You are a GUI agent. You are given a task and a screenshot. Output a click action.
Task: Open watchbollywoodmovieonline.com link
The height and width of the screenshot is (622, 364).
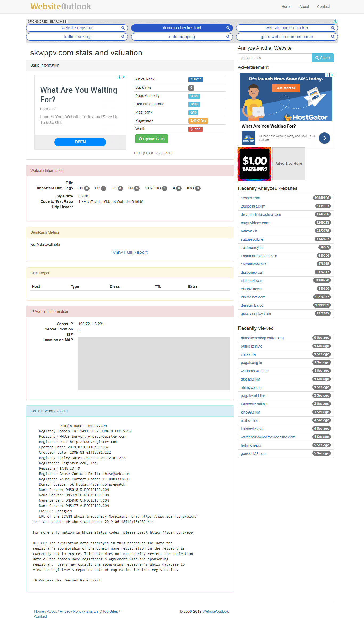pyautogui.click(x=268, y=437)
